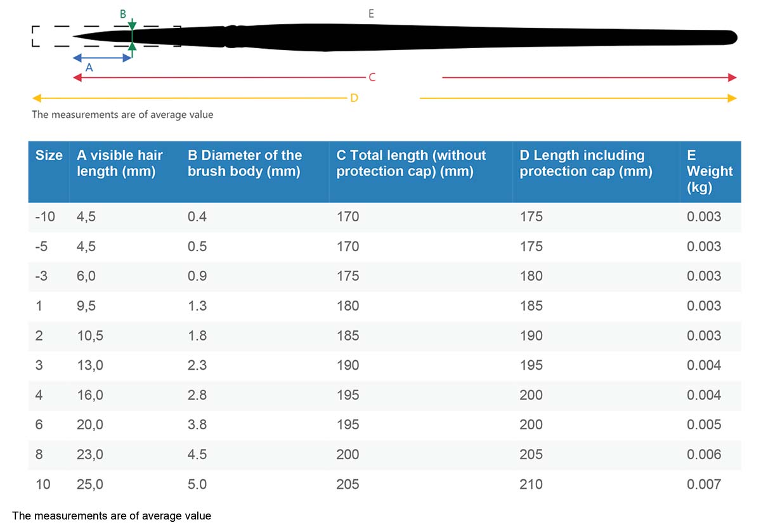Click the 3.8 diameter cell for size 6
This screenshot has width=761, height=532.
click(x=197, y=425)
